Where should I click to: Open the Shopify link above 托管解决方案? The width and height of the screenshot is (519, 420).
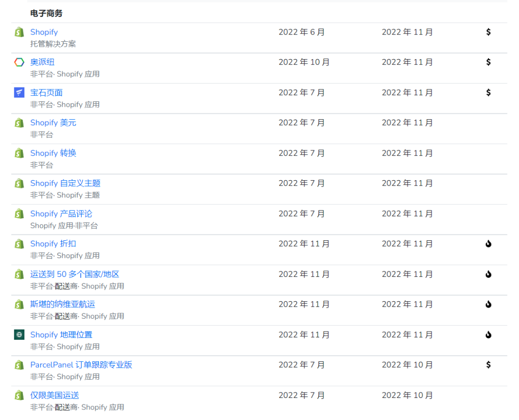44,32
